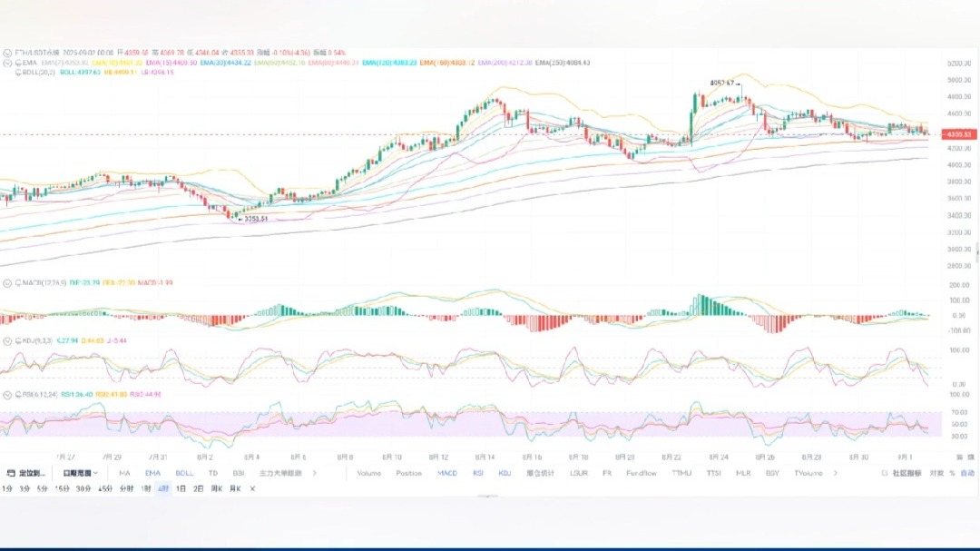This screenshot has height=551, width=980.
Task: Click the RSI(6,12,24) panel legend icon
Action: (5, 395)
